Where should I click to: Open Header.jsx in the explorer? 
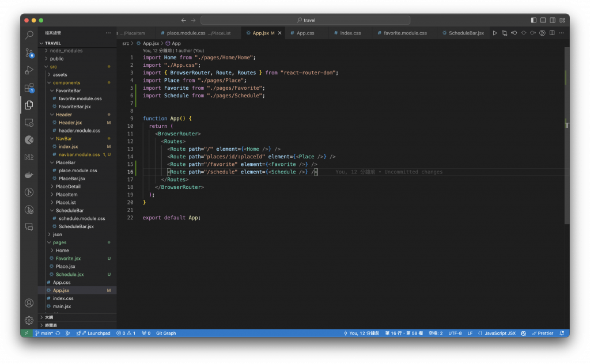(77, 123)
